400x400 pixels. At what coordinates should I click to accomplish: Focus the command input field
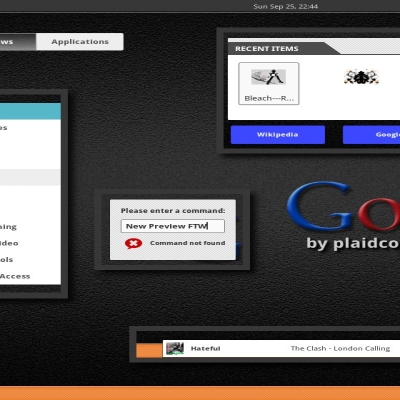click(173, 226)
